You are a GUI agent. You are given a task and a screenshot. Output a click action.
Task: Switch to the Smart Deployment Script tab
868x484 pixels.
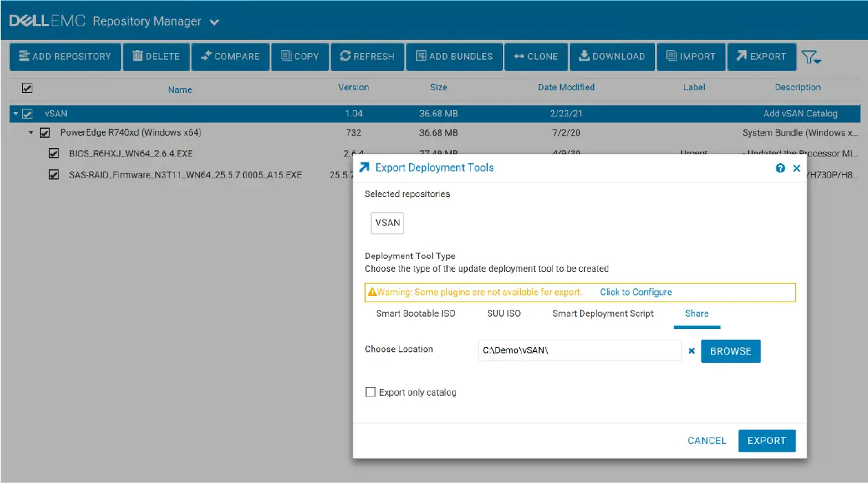pyautogui.click(x=603, y=313)
